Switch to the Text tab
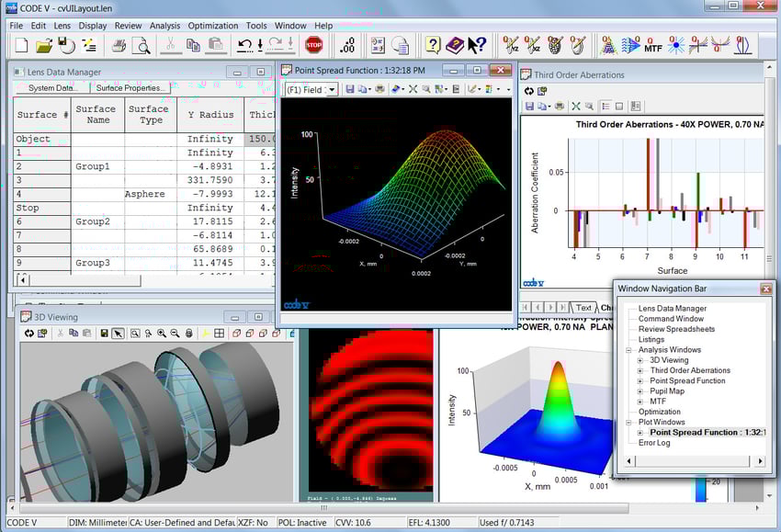This screenshot has width=781, height=532. point(583,308)
